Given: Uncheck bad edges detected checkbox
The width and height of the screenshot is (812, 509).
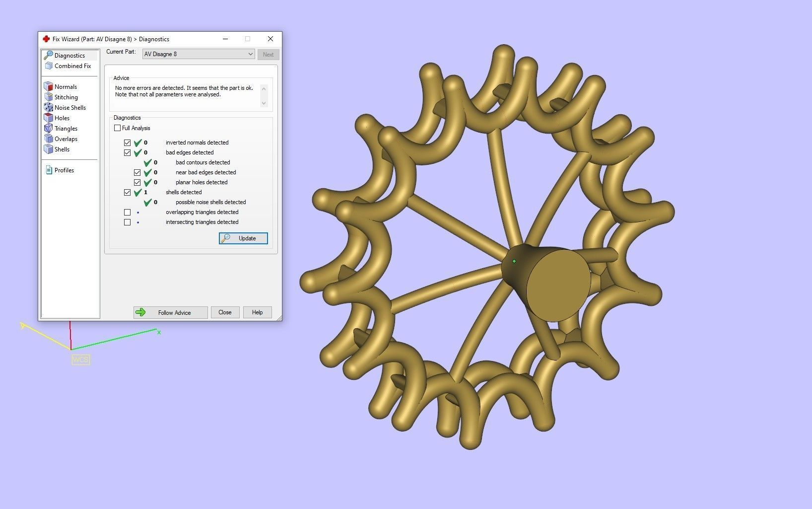Looking at the screenshot, I should point(128,152).
